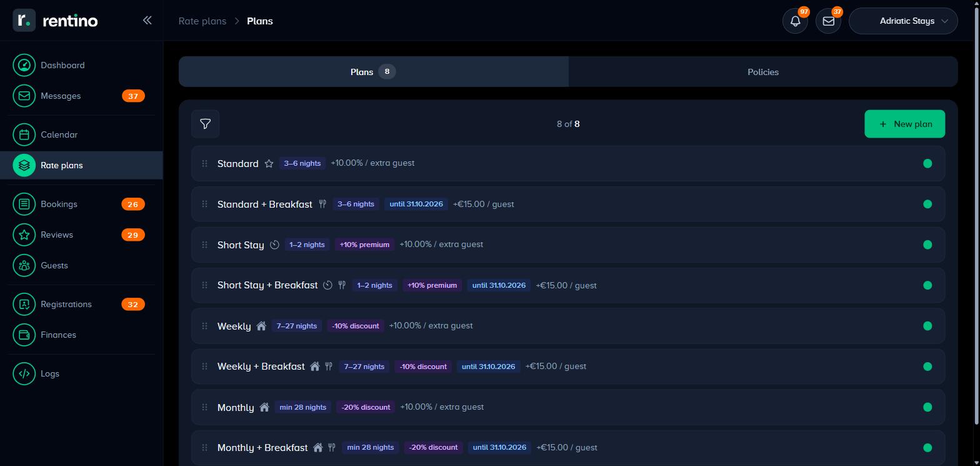Screen dimensions: 980x466
Task: Open Logs in the sidebar
Action: [x=81, y=373]
